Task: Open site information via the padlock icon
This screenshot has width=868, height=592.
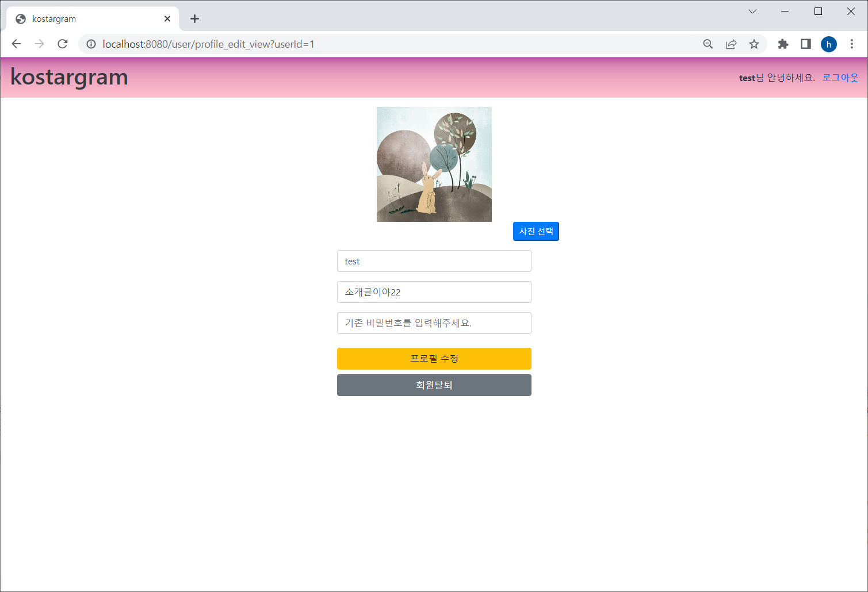Action: [91, 44]
